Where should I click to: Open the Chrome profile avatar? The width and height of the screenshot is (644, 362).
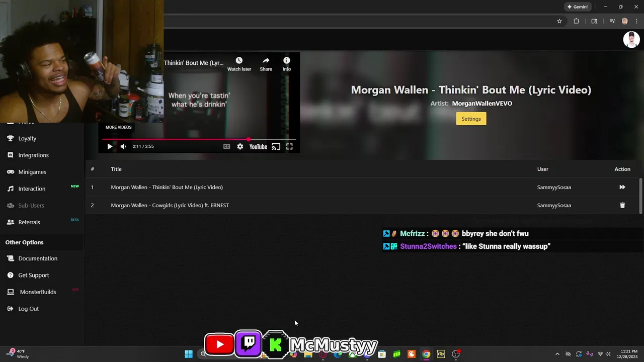click(625, 21)
